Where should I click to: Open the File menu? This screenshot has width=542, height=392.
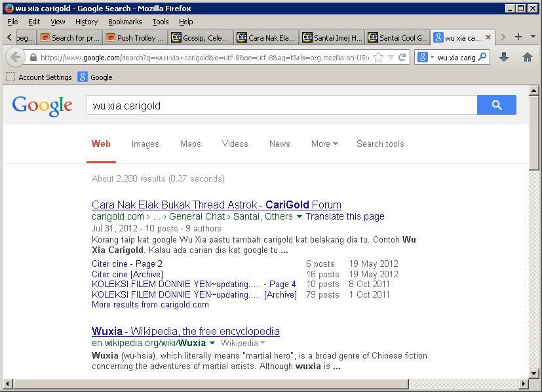click(12, 22)
